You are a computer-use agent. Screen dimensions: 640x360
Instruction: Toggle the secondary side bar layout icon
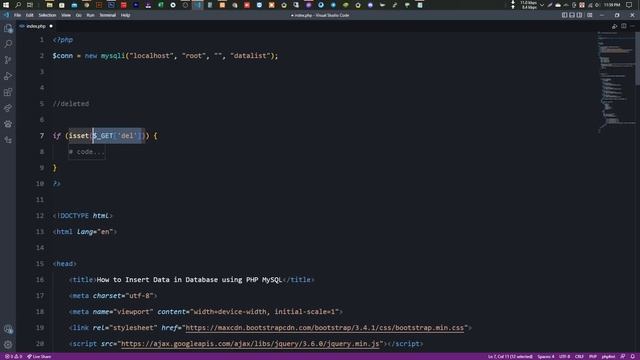point(580,15)
